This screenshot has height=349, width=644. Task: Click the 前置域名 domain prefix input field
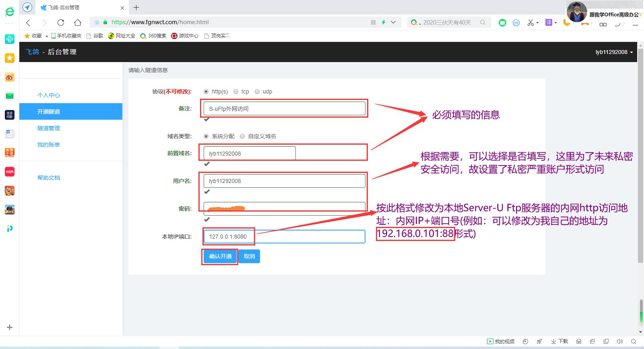250,153
